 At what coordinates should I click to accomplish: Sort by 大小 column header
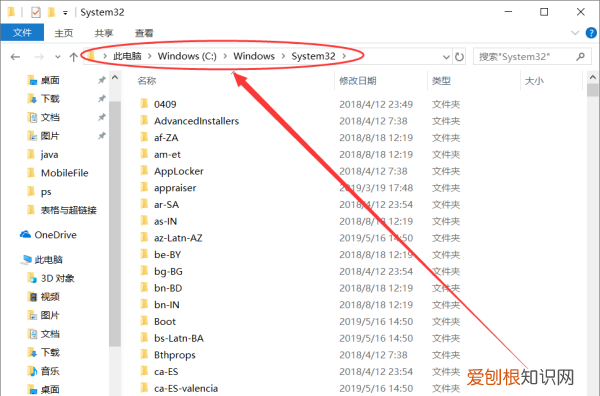[534, 81]
